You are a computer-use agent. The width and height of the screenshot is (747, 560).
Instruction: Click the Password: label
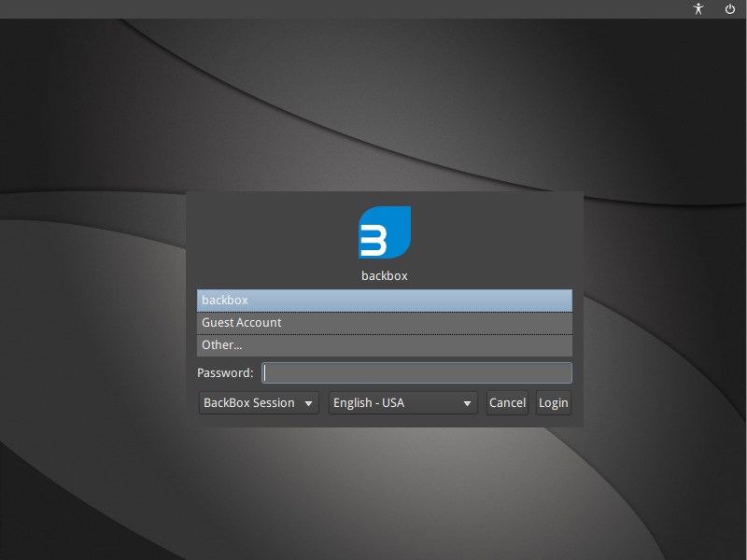coord(225,372)
